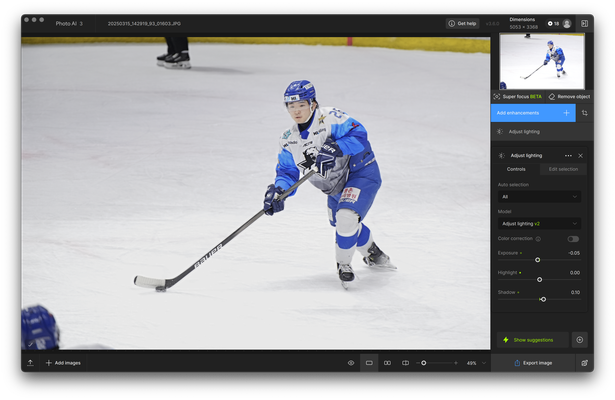
Task: Click the zoom out minus icon
Action: [x=418, y=363]
